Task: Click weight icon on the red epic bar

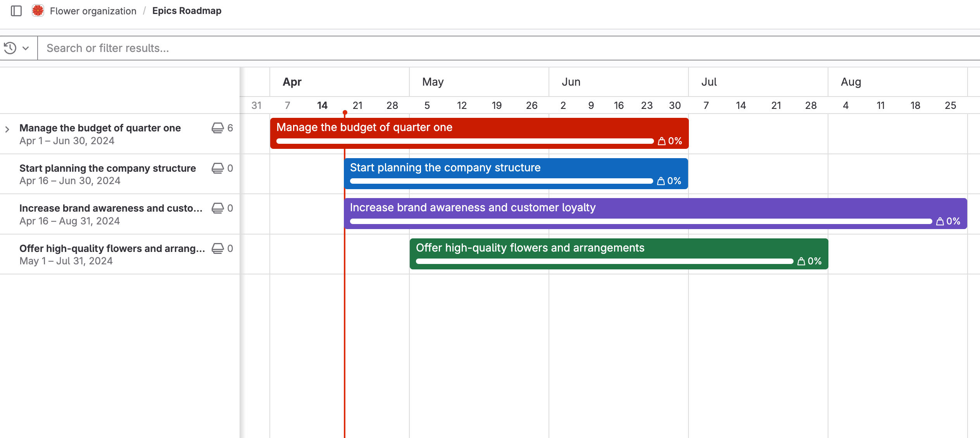Action: coord(661,141)
